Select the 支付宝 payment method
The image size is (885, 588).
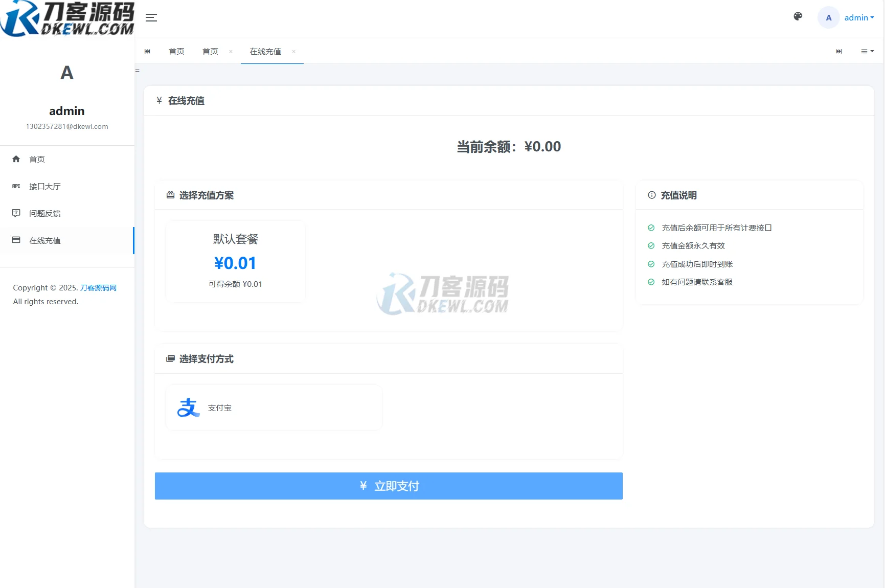tap(274, 408)
